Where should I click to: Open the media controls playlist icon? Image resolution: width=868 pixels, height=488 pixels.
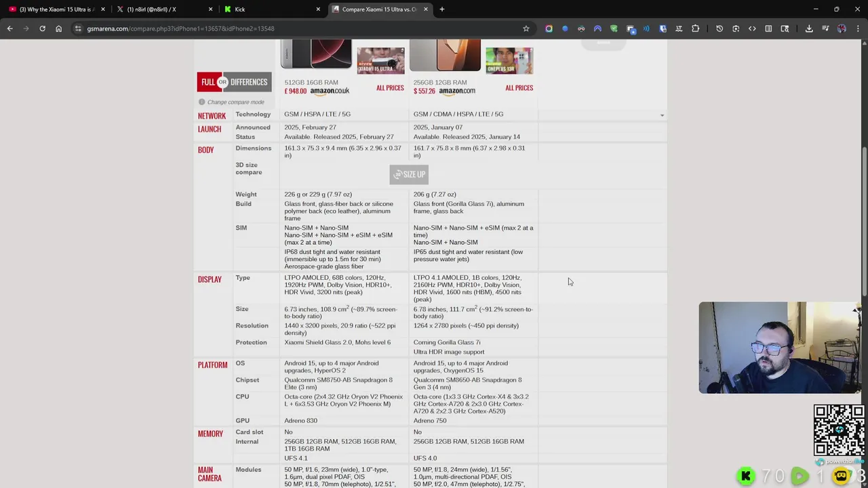(x=825, y=28)
